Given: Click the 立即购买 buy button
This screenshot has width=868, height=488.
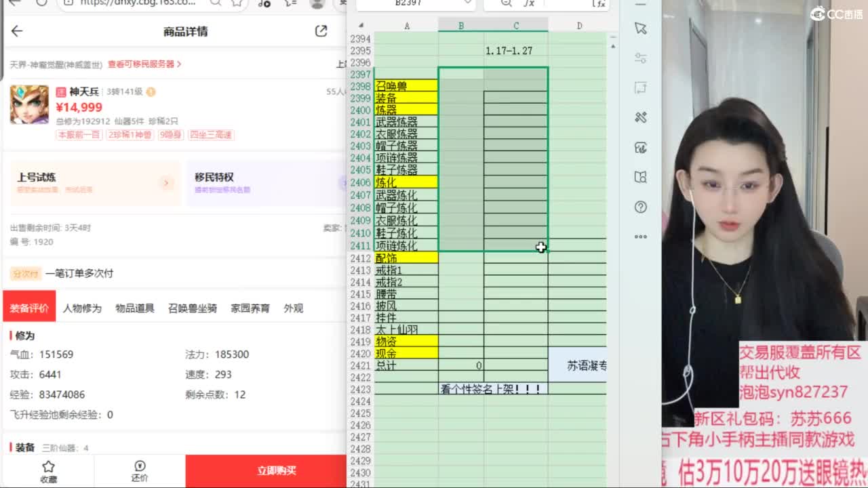Looking at the screenshot, I should coord(266,471).
